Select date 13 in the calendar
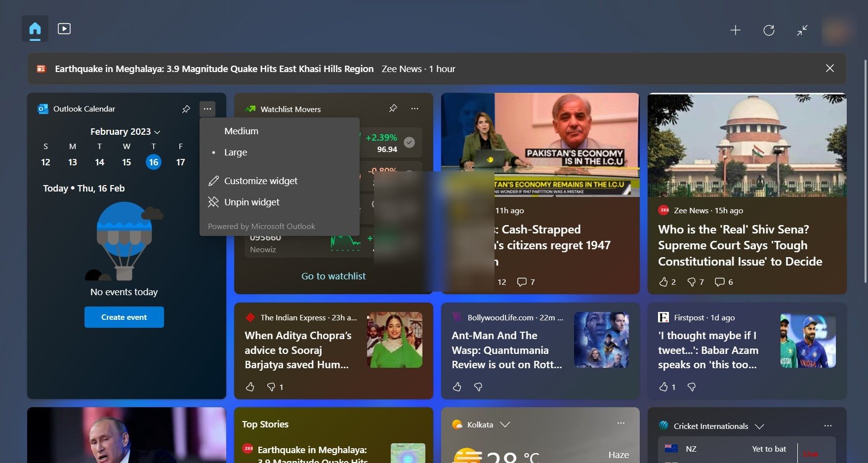868x463 pixels. pyautogui.click(x=73, y=162)
